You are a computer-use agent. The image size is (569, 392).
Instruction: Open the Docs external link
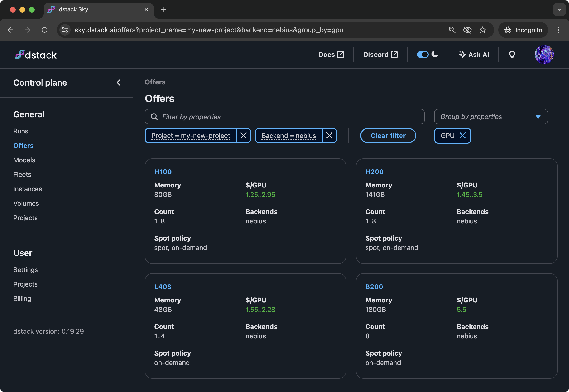point(331,55)
